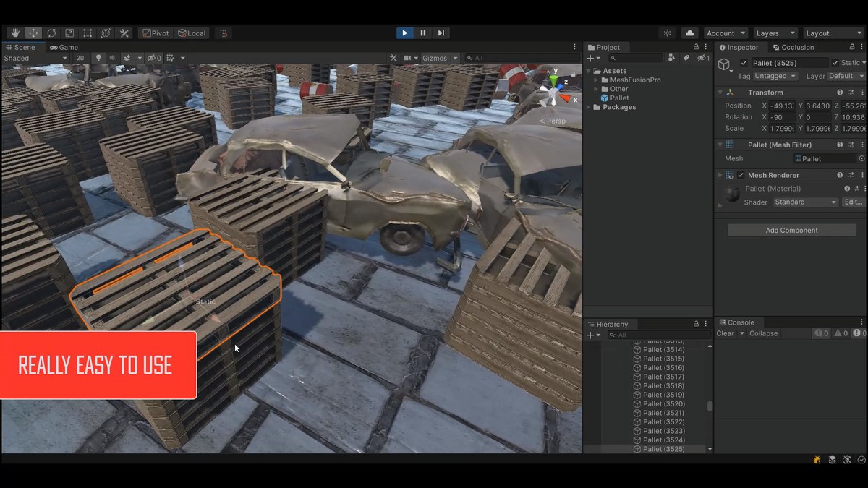Expand the Other folder

[596, 89]
